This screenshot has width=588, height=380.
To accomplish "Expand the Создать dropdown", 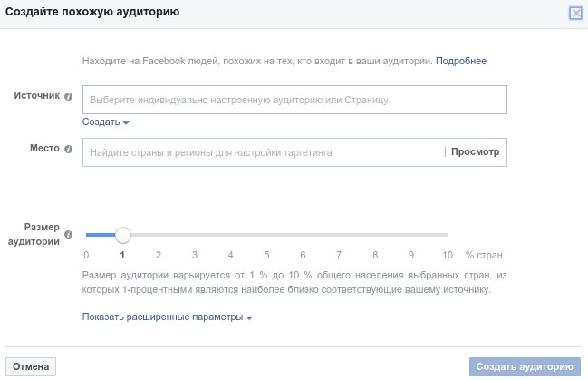I will tap(106, 122).
